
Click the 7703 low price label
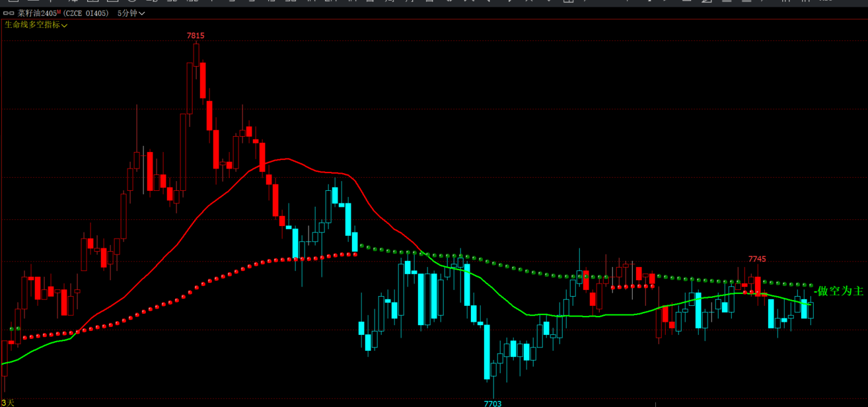(x=493, y=403)
